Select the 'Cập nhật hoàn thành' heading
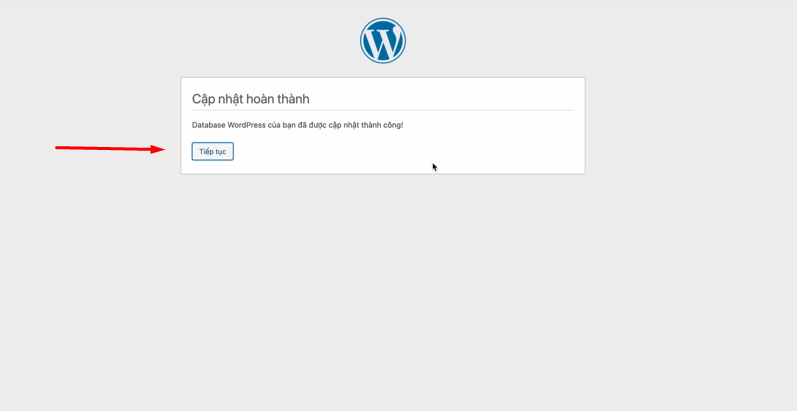This screenshot has width=797, height=411. (x=251, y=99)
